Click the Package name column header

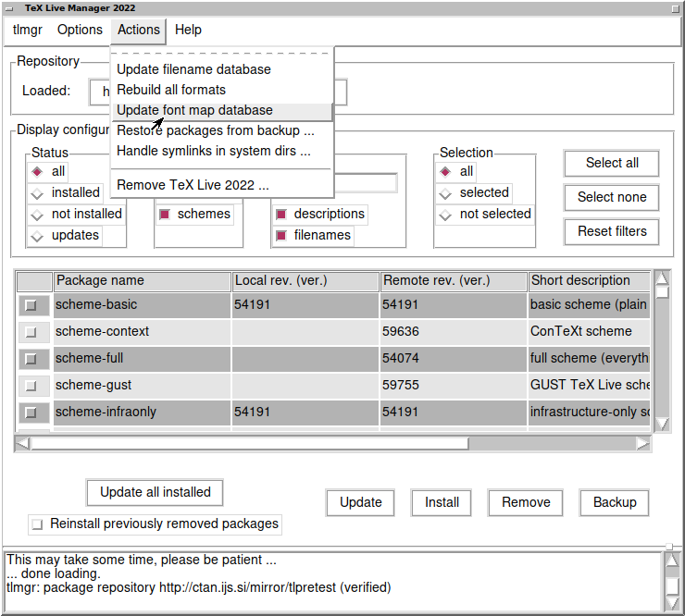pos(143,281)
